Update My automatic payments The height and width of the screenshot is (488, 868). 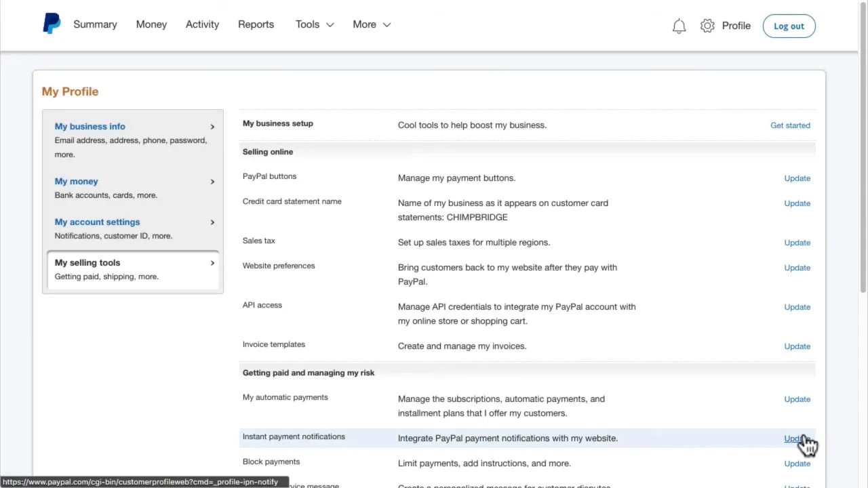coord(797,399)
